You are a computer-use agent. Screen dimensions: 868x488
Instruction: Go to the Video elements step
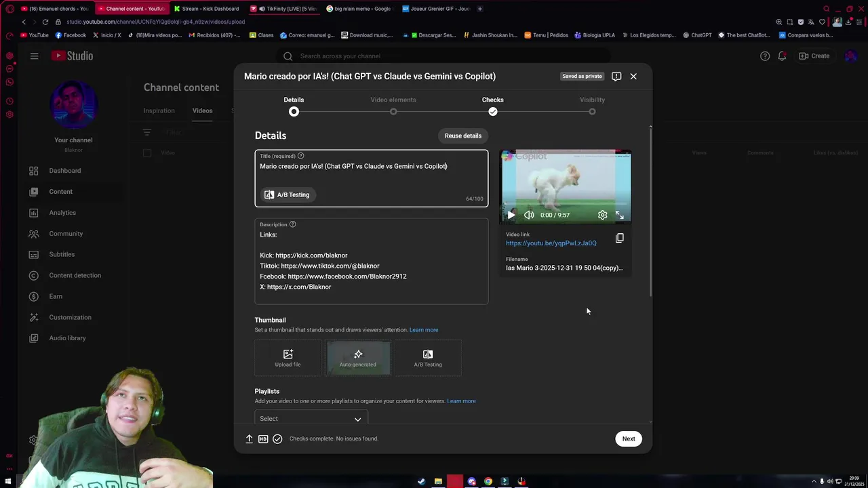point(393,105)
